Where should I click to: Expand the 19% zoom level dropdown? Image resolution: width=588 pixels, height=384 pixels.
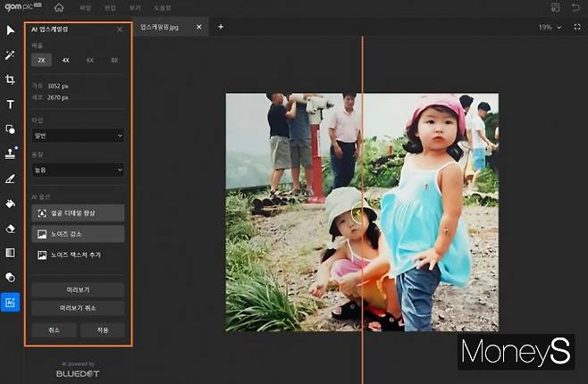550,27
